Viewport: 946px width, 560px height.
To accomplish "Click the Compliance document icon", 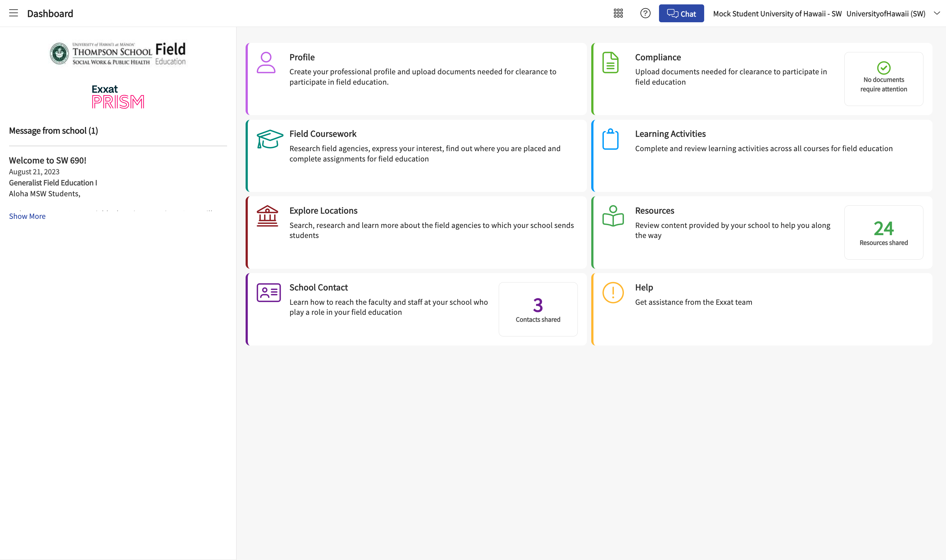I will click(610, 63).
